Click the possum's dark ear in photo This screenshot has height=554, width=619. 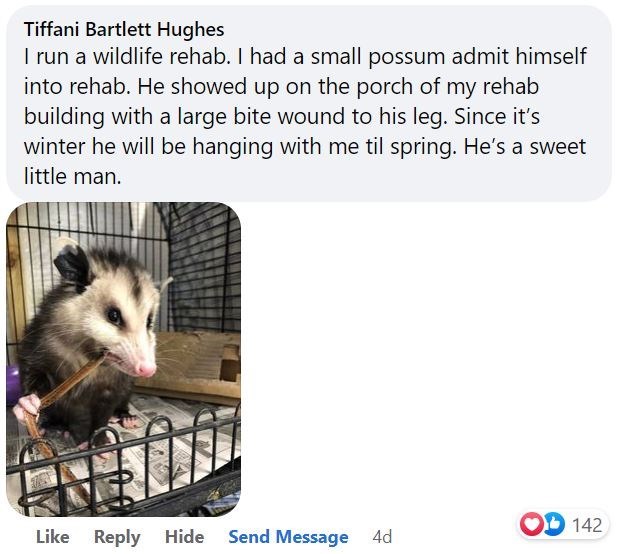pyautogui.click(x=72, y=266)
